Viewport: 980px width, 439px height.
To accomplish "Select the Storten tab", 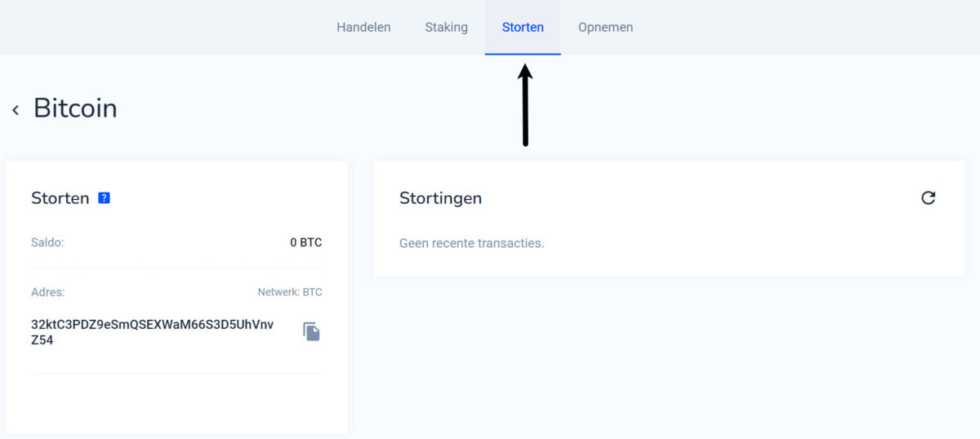I will pyautogui.click(x=523, y=27).
